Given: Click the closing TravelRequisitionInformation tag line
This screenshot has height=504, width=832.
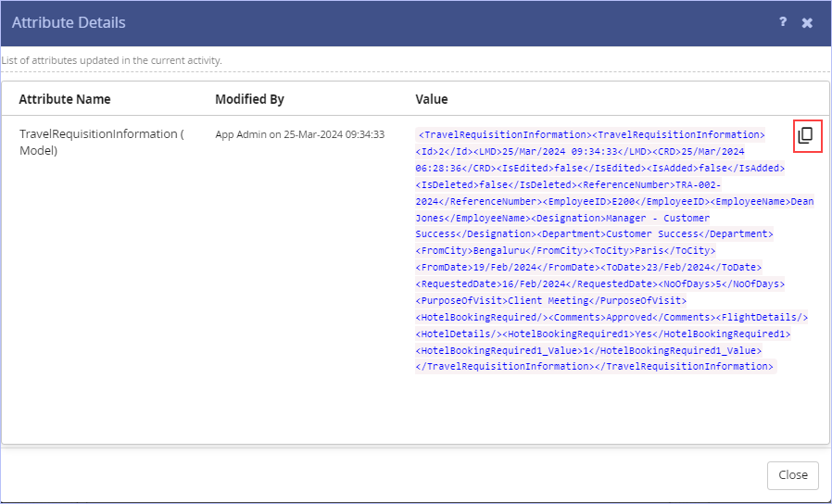Looking at the screenshot, I should coord(594,366).
